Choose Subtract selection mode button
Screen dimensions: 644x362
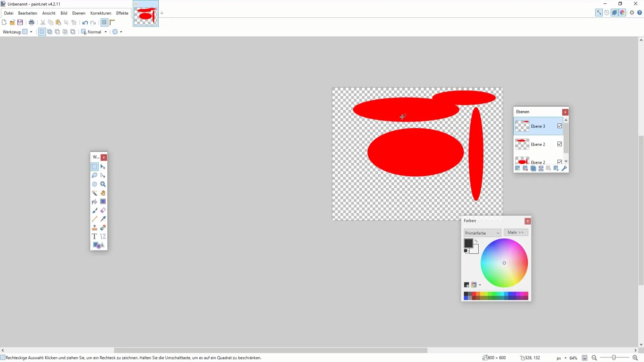(57, 32)
